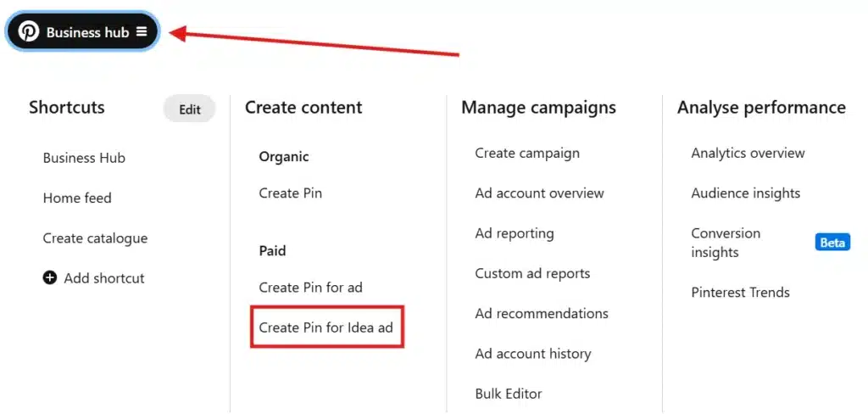Open Analytics overview
This screenshot has width=868, height=414.
click(748, 153)
